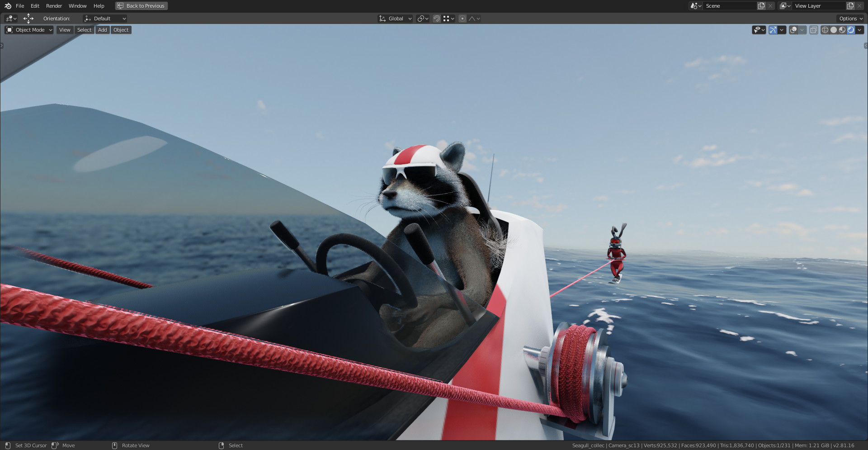
Task: Click the Rotate View mouse icon
Action: pyautogui.click(x=114, y=445)
